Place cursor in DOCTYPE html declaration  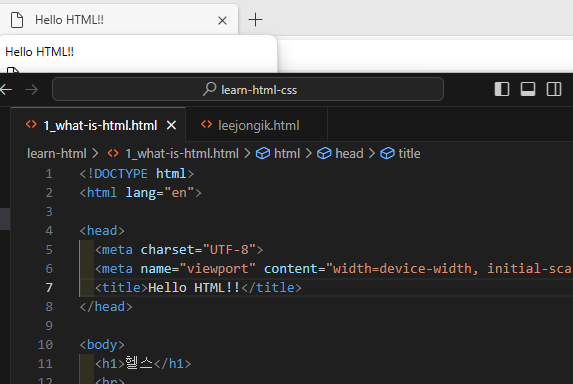point(137,174)
